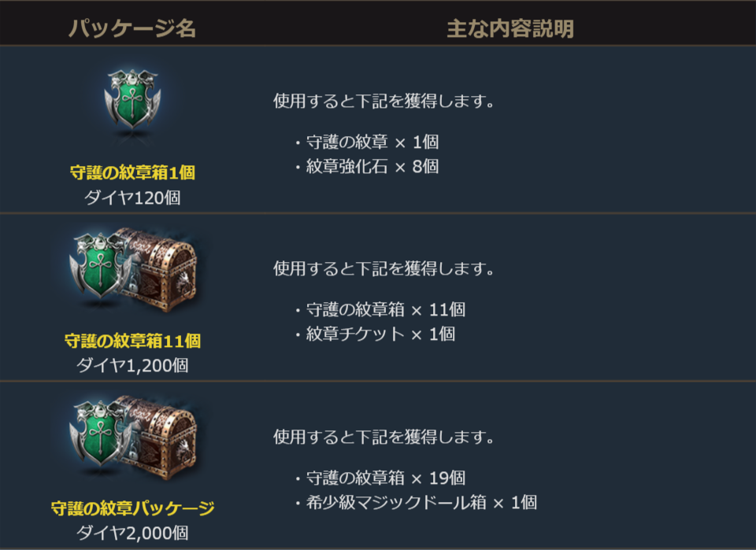Click the shield and chest icon above 守護の紋章箱11個
This screenshot has height=550, width=756.
(132, 270)
